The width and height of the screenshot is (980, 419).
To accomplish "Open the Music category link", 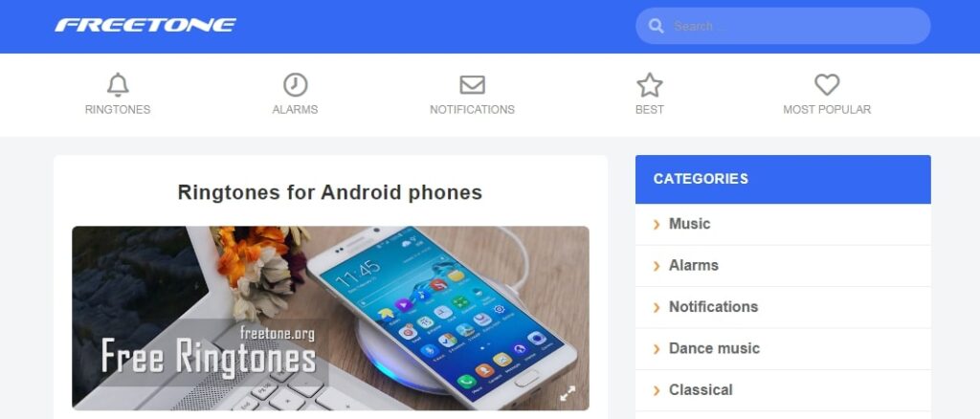I will 689,224.
